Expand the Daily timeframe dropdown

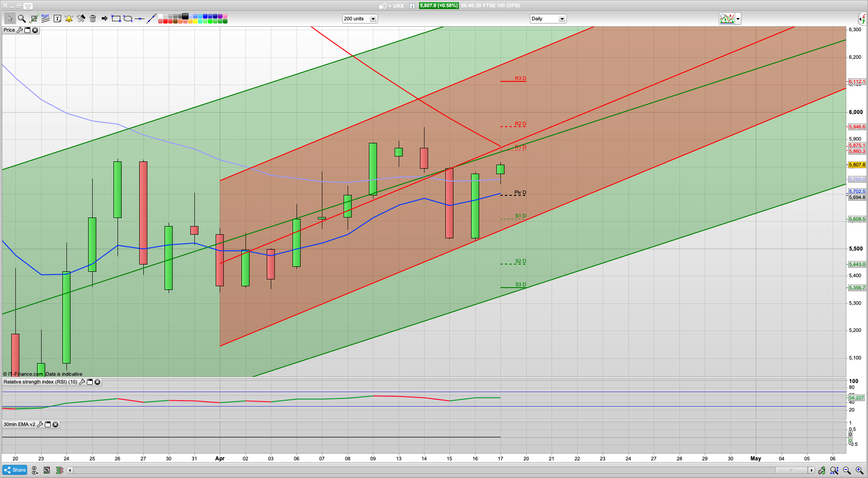[x=562, y=19]
